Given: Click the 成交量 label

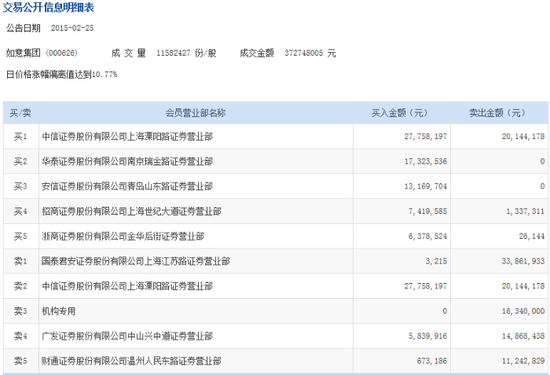Looking at the screenshot, I should (x=128, y=53).
